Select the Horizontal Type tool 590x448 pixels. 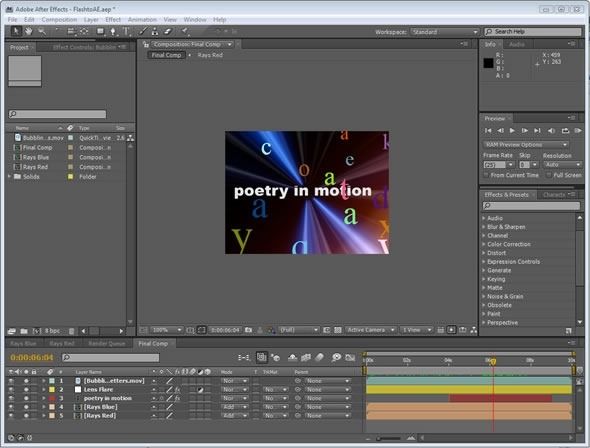point(126,32)
